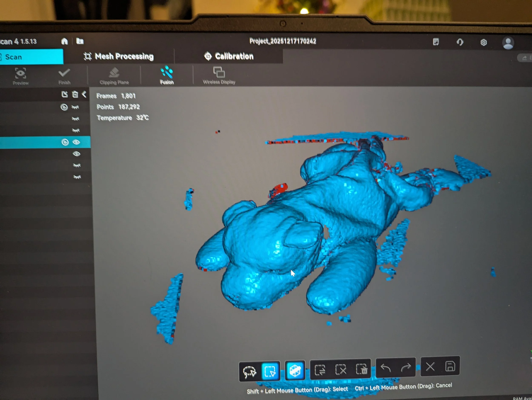Hide the highlighted scan with eye icon
This screenshot has height=400, width=532.
(76, 142)
